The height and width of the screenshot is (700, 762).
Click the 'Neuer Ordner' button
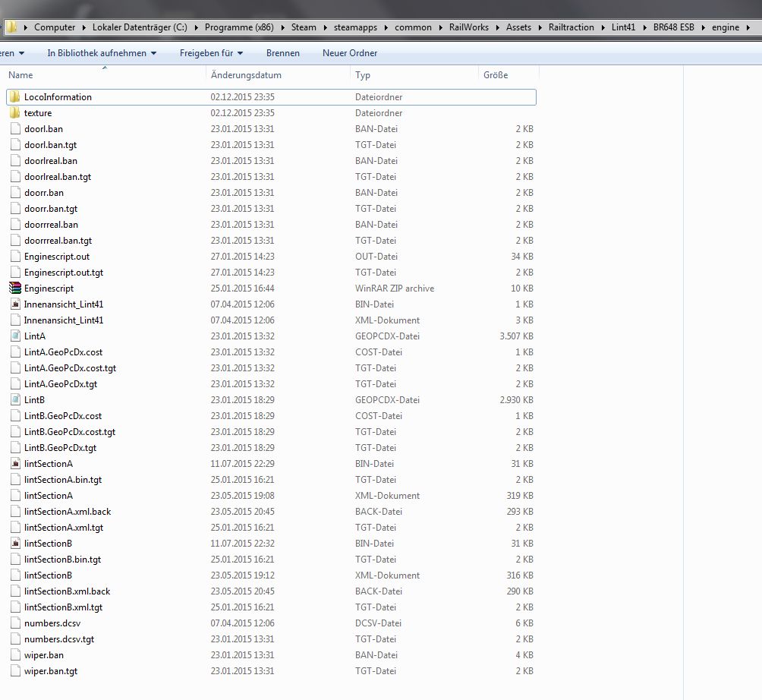[349, 53]
